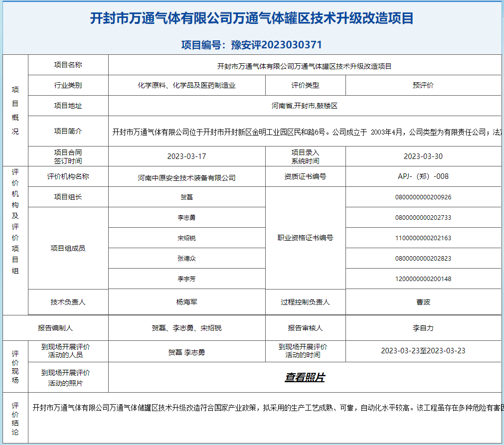Click project name value in 项目名称 row
504x445 pixels.
point(305,66)
